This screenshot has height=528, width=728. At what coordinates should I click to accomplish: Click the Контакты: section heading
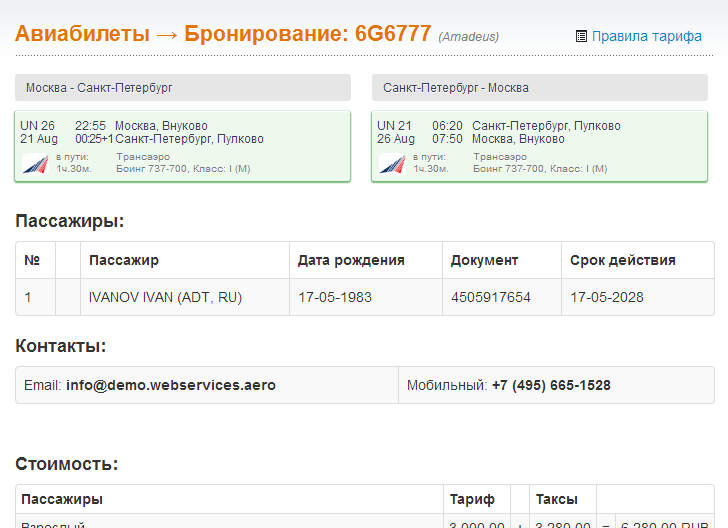coord(61,346)
